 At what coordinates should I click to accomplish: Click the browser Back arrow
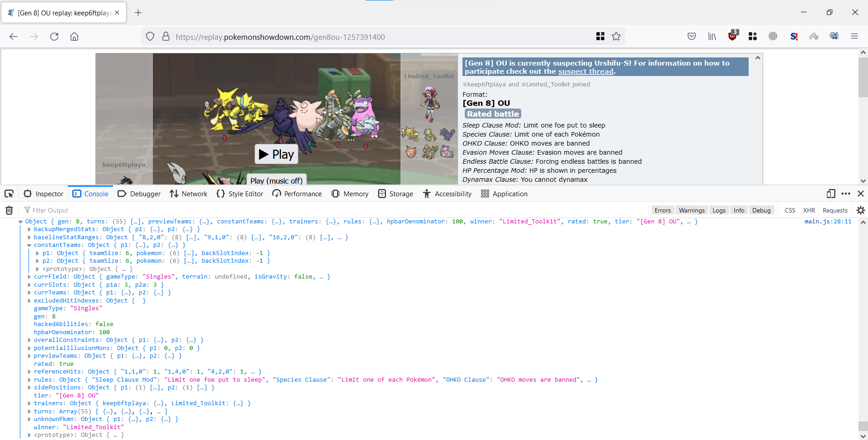point(14,37)
